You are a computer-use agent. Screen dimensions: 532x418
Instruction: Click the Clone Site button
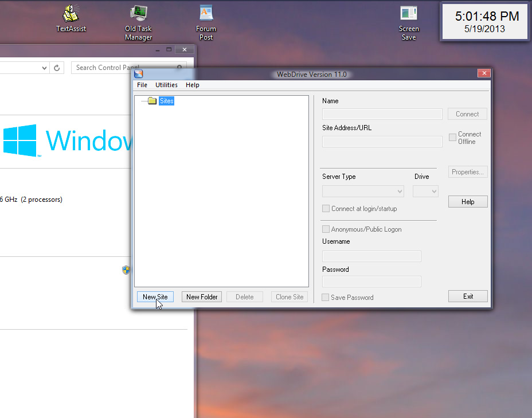[290, 297]
